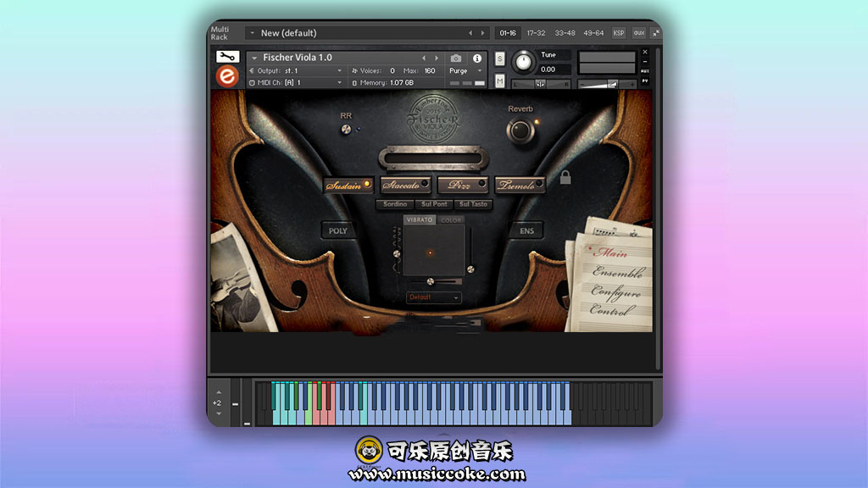Open the Control page on the sheet music

coord(610,310)
